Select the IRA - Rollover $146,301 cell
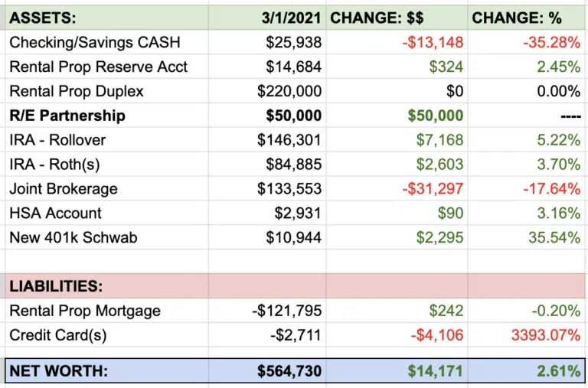The image size is (588, 388). [x=289, y=140]
